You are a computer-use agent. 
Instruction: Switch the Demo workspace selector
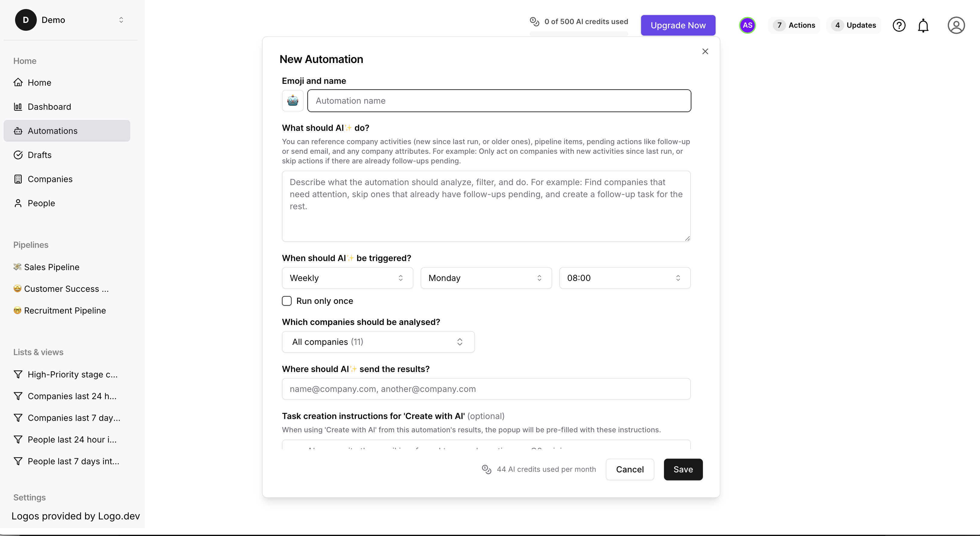[x=70, y=20]
